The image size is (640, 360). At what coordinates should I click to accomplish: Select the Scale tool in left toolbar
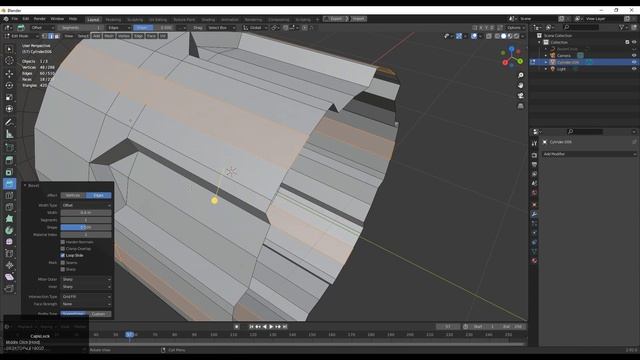[9, 97]
